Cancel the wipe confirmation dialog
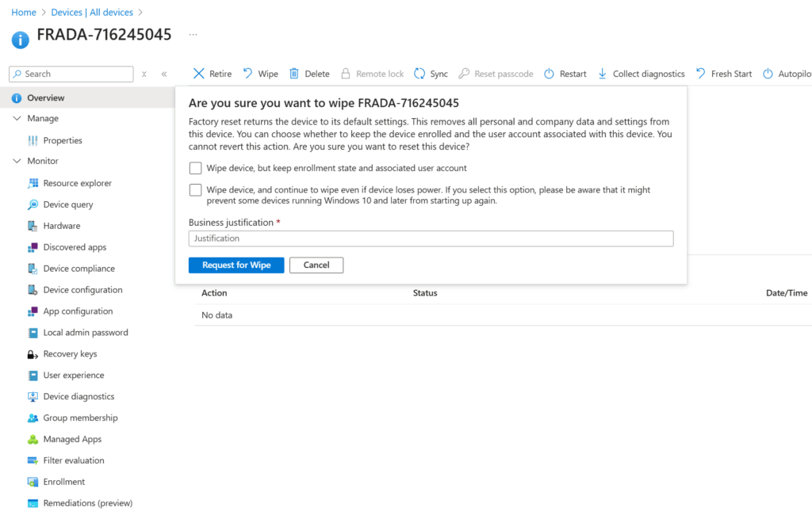This screenshot has height=515, width=812. coord(316,265)
